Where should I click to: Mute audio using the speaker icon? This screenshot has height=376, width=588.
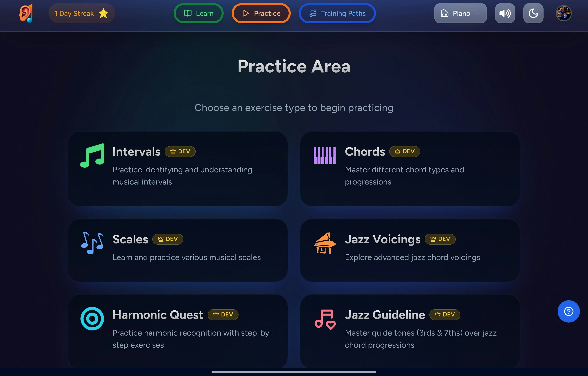505,13
